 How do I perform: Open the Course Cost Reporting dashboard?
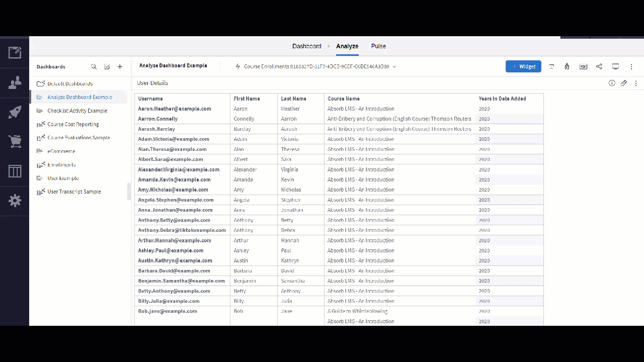tap(73, 124)
